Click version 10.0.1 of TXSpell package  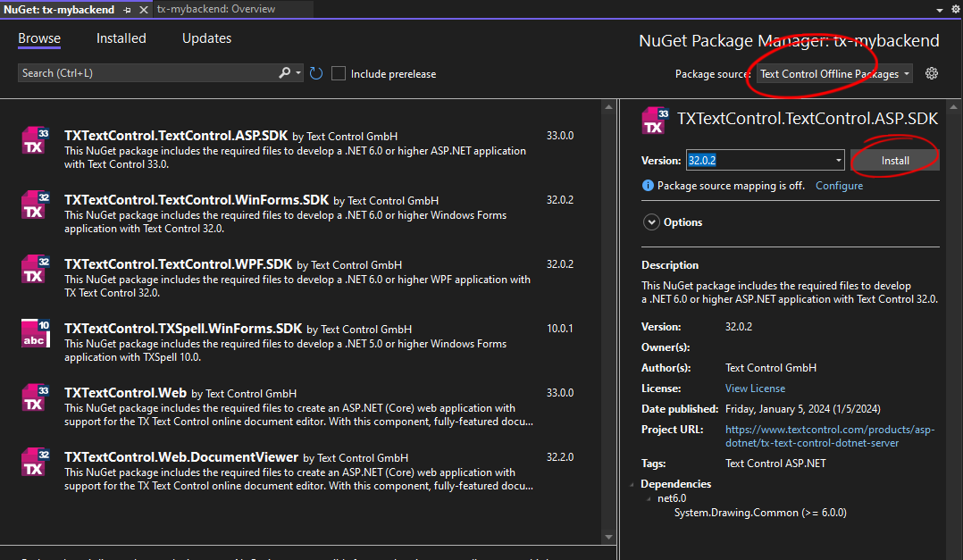[x=560, y=329]
